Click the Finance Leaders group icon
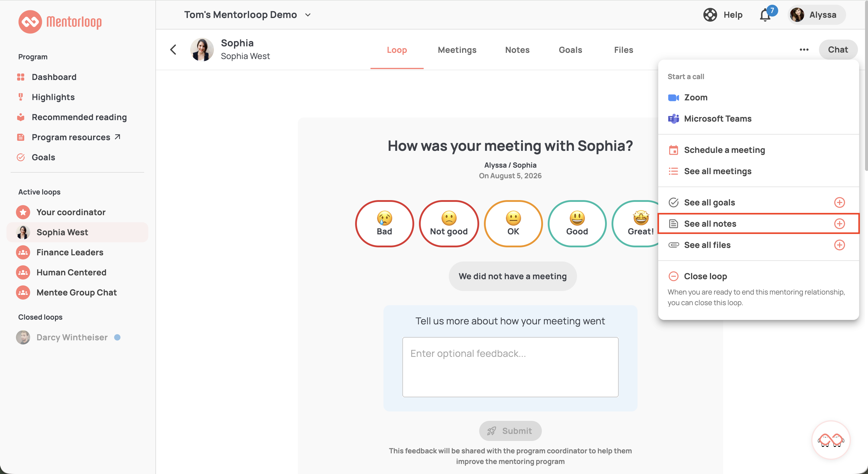The width and height of the screenshot is (868, 474). click(23, 252)
